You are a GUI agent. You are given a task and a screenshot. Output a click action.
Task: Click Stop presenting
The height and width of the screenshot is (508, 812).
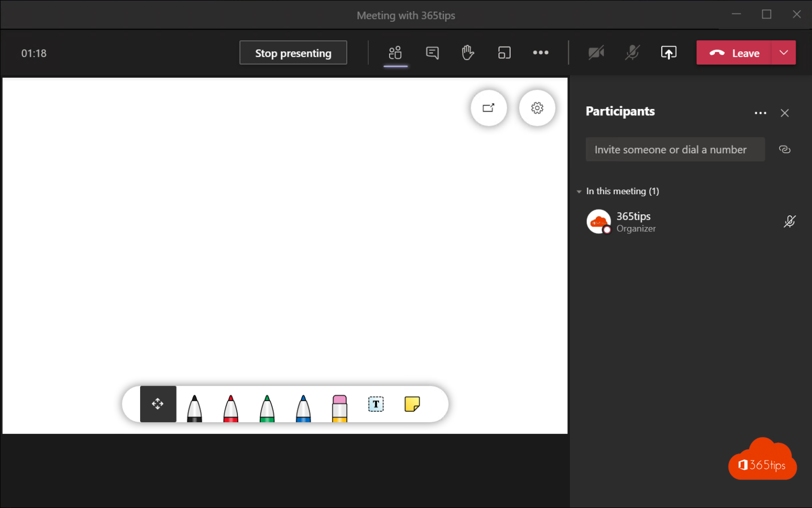click(x=293, y=52)
